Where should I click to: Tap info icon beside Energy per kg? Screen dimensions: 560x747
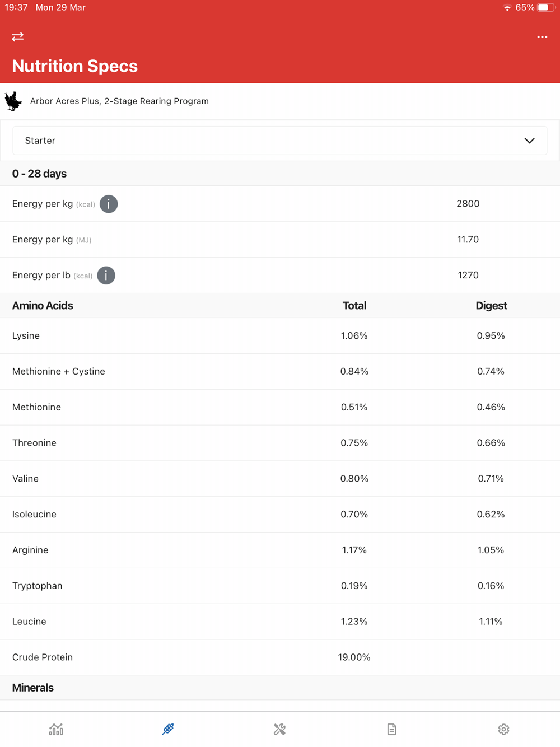click(x=109, y=204)
